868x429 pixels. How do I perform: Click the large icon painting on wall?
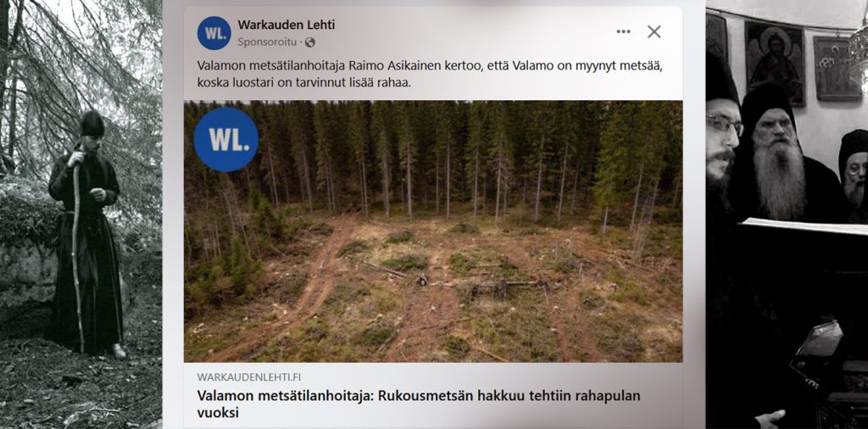(x=775, y=63)
